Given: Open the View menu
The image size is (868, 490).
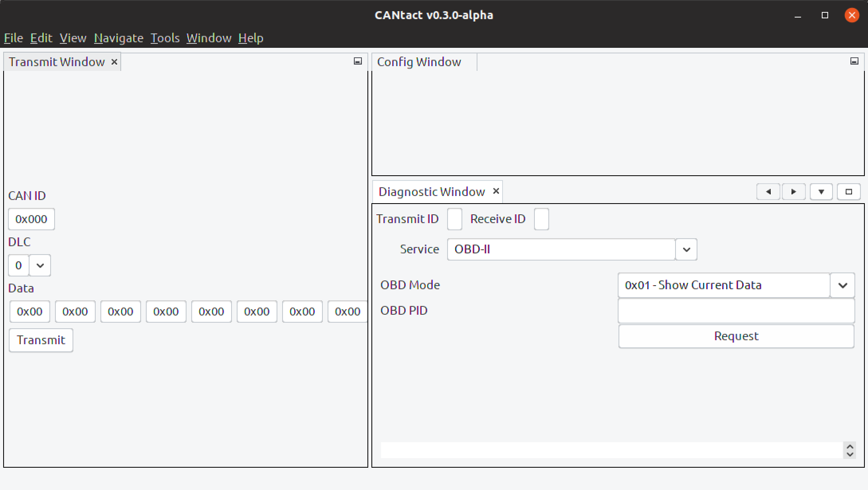Looking at the screenshot, I should 73,38.
